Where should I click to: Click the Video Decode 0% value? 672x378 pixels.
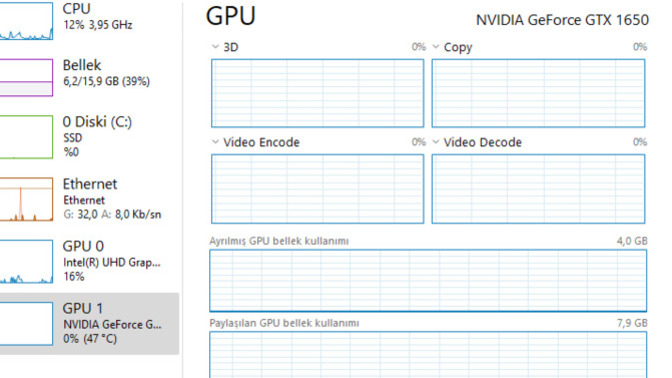[640, 142]
